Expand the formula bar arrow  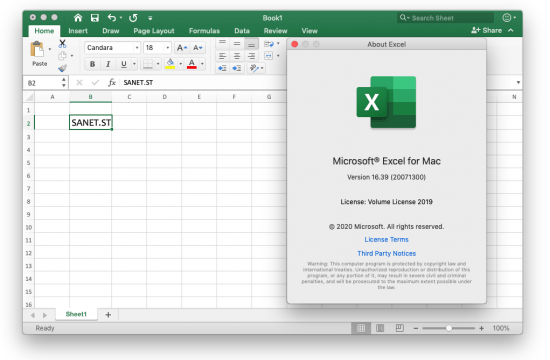pyautogui.click(x=518, y=82)
